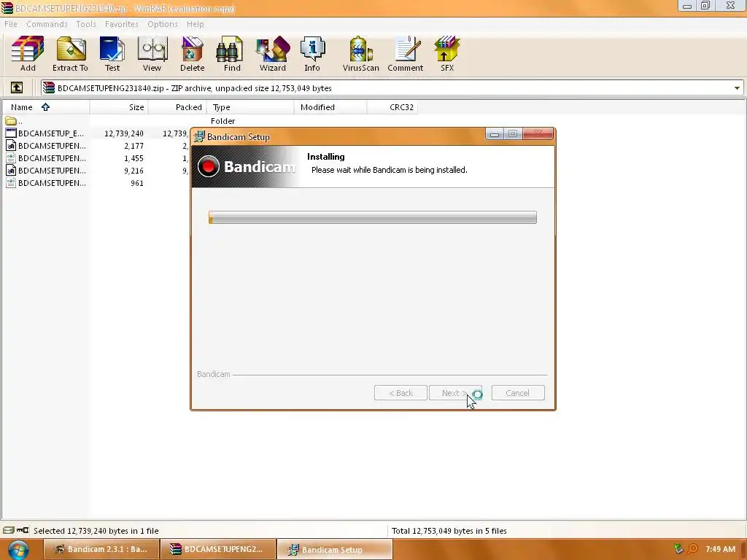The width and height of the screenshot is (747, 560).
Task: Click the disabled Back button
Action: tap(400, 393)
